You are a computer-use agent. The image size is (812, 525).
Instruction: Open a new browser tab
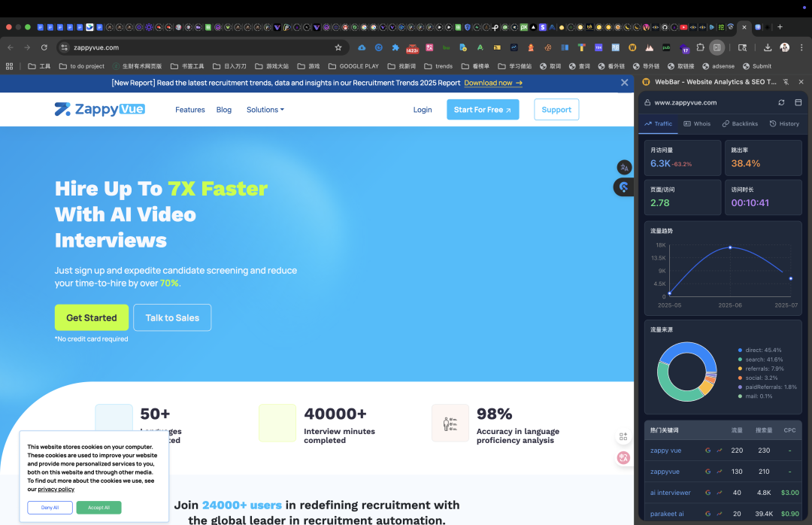pyautogui.click(x=780, y=27)
